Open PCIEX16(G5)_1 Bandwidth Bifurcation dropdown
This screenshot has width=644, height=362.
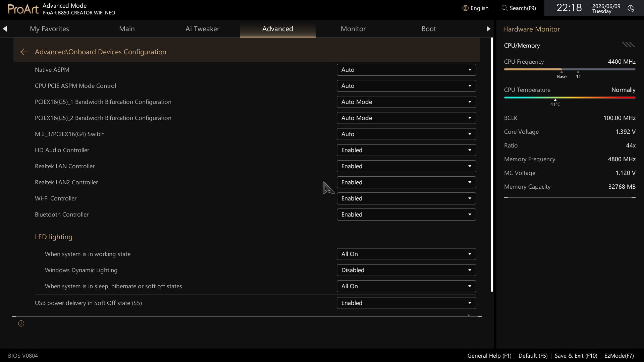pyautogui.click(x=406, y=102)
